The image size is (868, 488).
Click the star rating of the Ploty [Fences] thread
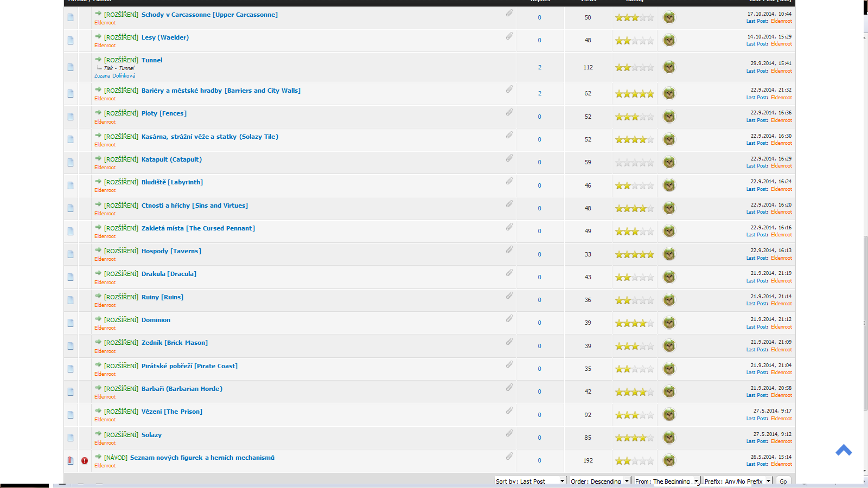(x=634, y=117)
